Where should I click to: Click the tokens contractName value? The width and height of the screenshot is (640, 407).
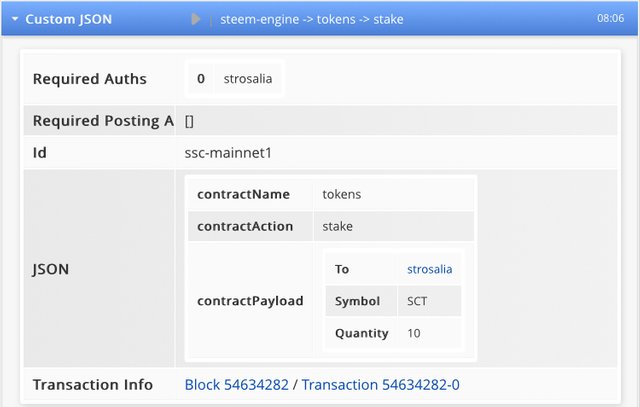342,194
